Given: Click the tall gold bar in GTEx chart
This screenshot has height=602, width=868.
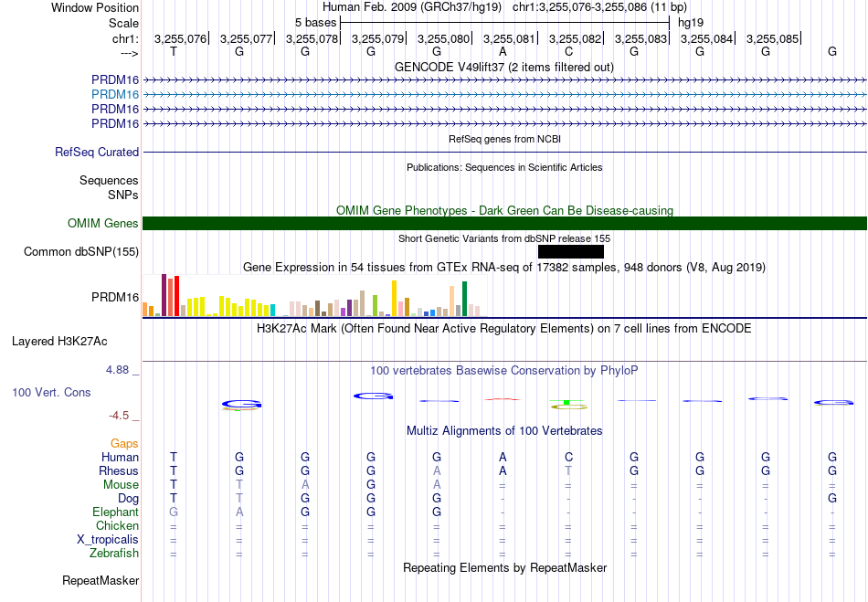Looking at the screenshot, I should pyautogui.click(x=394, y=298).
